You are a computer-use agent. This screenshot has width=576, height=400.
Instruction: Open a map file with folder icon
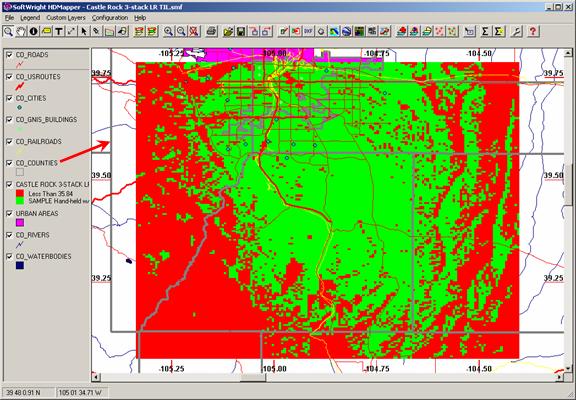coord(228,32)
